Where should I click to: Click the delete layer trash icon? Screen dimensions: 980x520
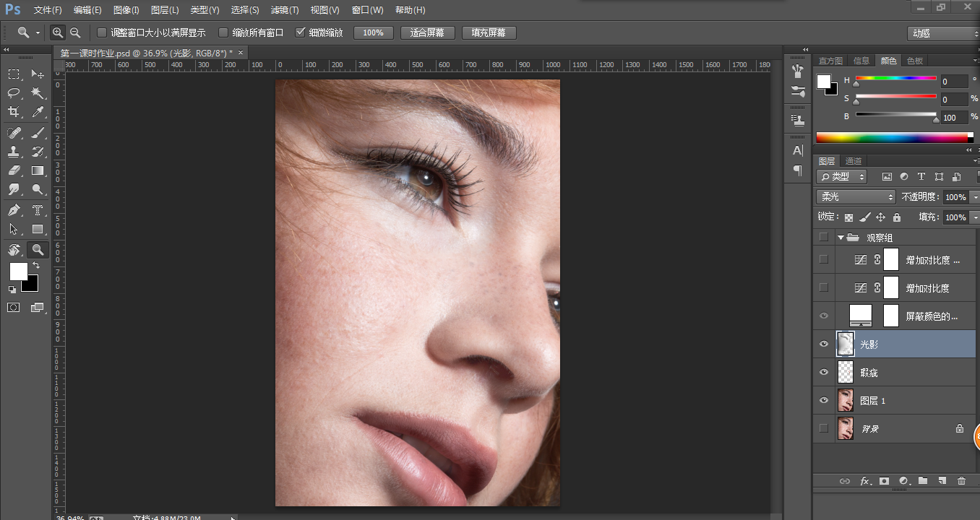tap(961, 481)
